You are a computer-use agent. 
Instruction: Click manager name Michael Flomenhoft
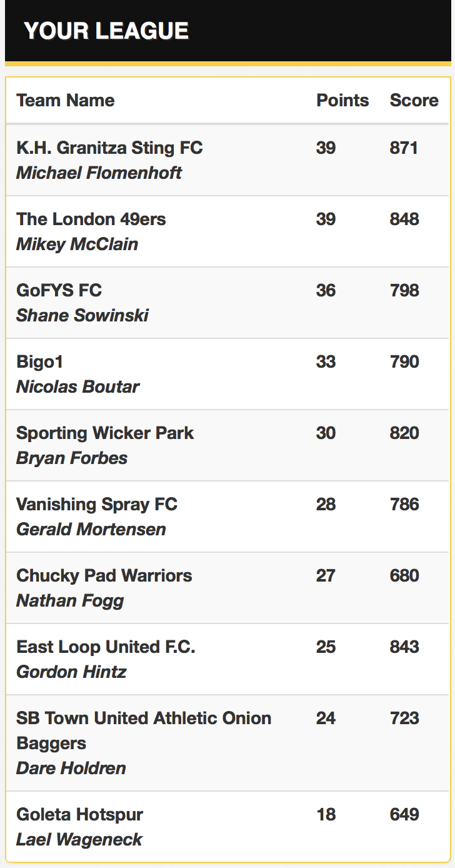coord(99,173)
